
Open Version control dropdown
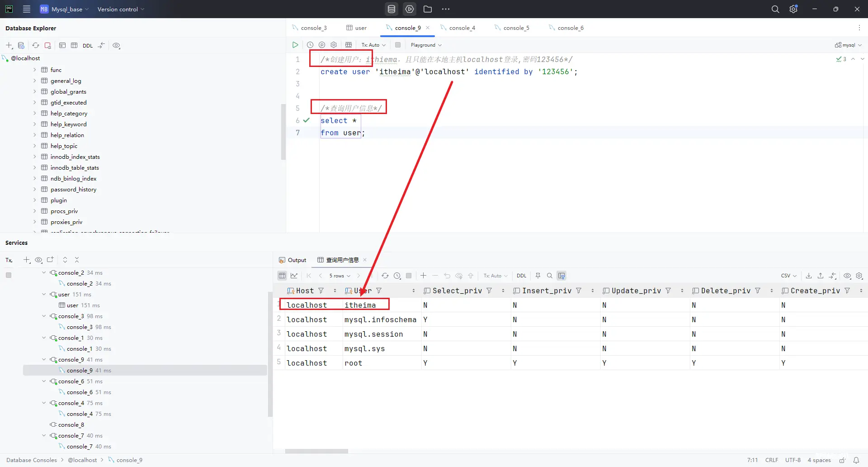pyautogui.click(x=121, y=9)
